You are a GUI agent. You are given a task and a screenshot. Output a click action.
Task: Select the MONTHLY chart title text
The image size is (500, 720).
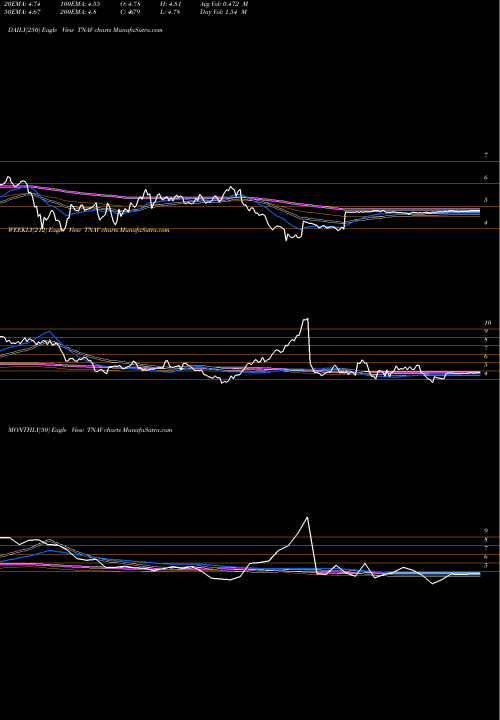click(90, 430)
